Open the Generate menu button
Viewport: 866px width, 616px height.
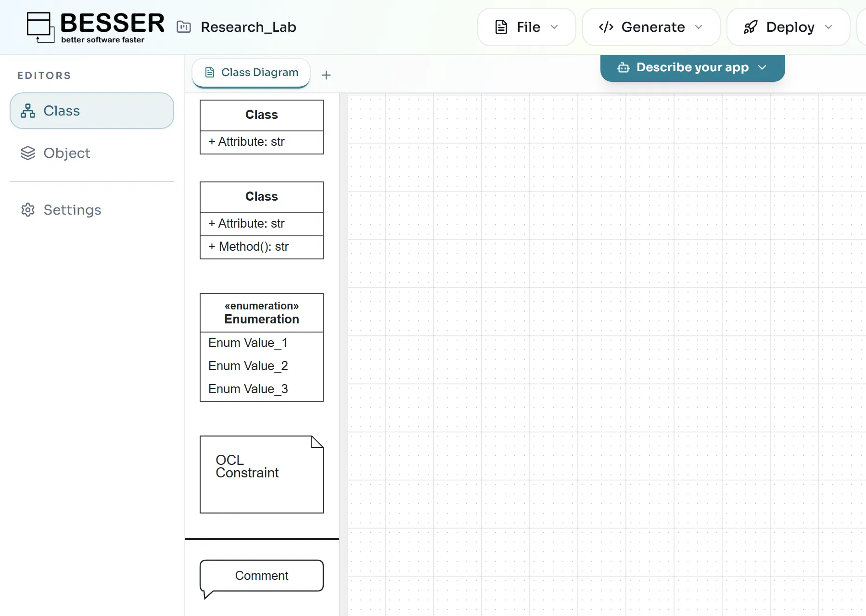[651, 27]
